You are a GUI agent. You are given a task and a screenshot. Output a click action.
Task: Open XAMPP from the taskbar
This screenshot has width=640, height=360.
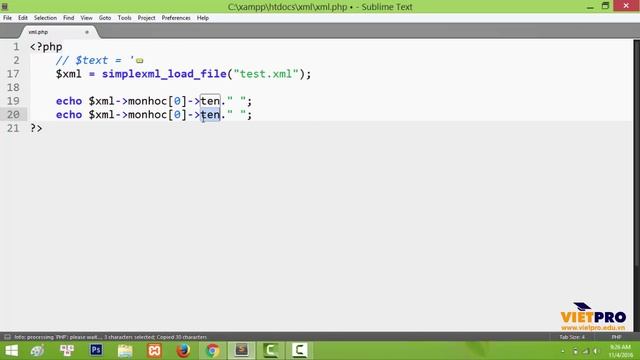coord(154,351)
